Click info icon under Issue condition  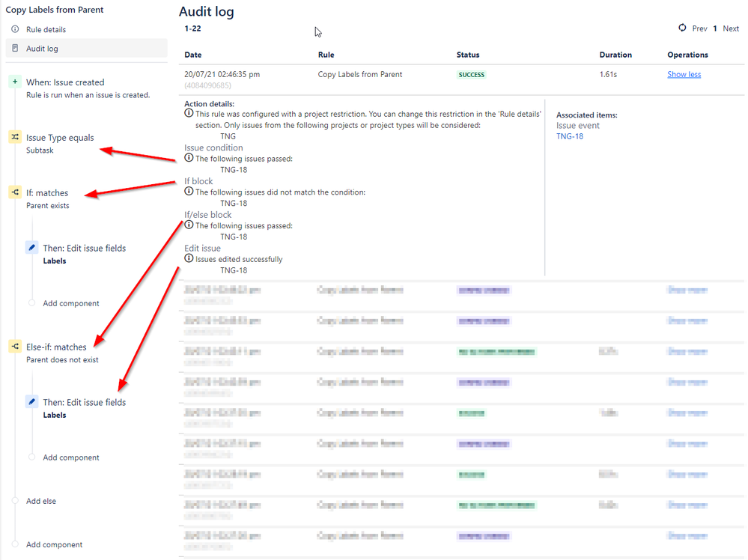tap(189, 158)
